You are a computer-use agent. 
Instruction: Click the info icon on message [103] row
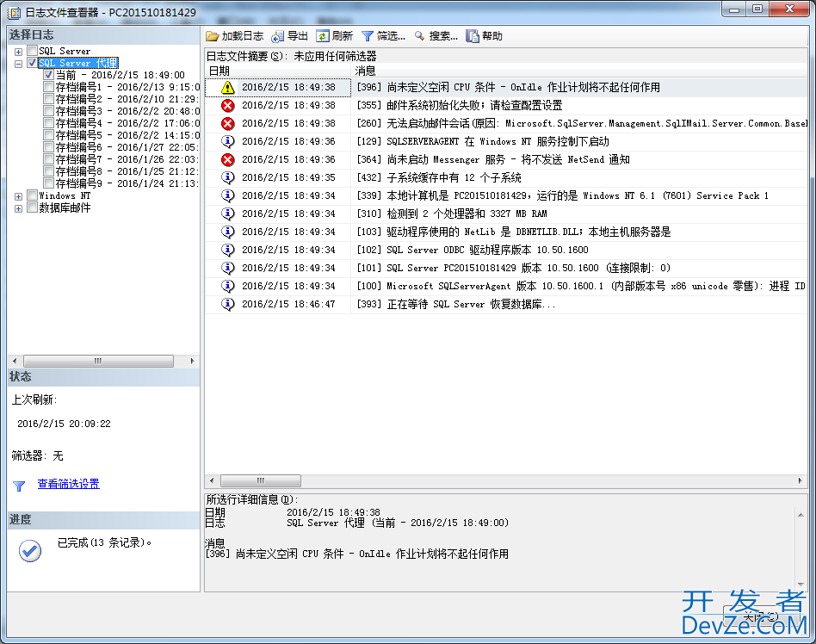[227, 232]
